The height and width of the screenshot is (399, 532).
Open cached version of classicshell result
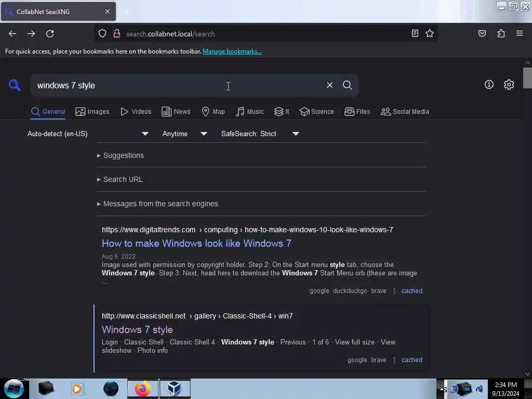click(x=412, y=360)
